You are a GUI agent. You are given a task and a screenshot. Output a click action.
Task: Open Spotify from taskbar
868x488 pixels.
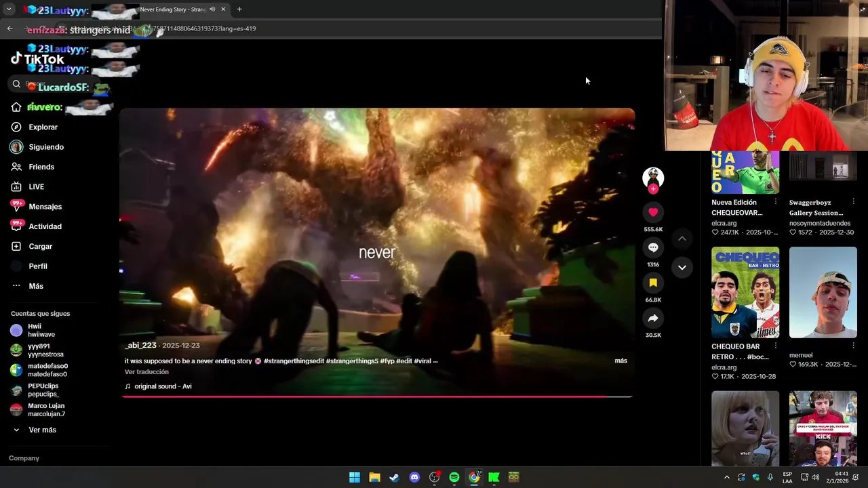[x=454, y=477]
